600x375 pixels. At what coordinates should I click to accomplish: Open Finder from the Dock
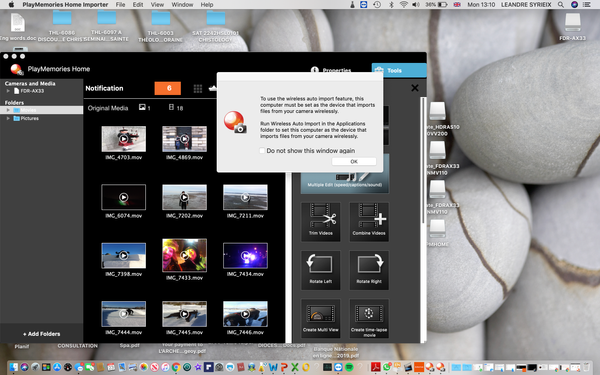click(13, 367)
